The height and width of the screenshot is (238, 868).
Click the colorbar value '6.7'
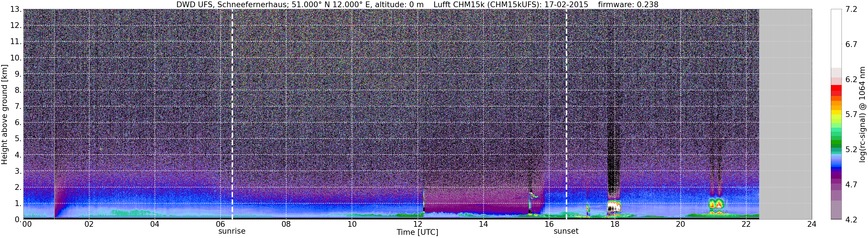[851, 44]
